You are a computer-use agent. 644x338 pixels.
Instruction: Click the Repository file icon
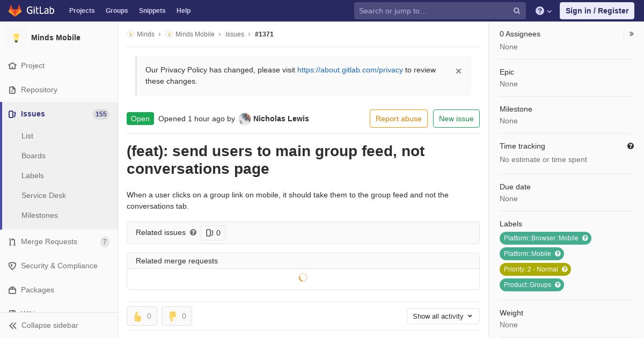coord(12,90)
